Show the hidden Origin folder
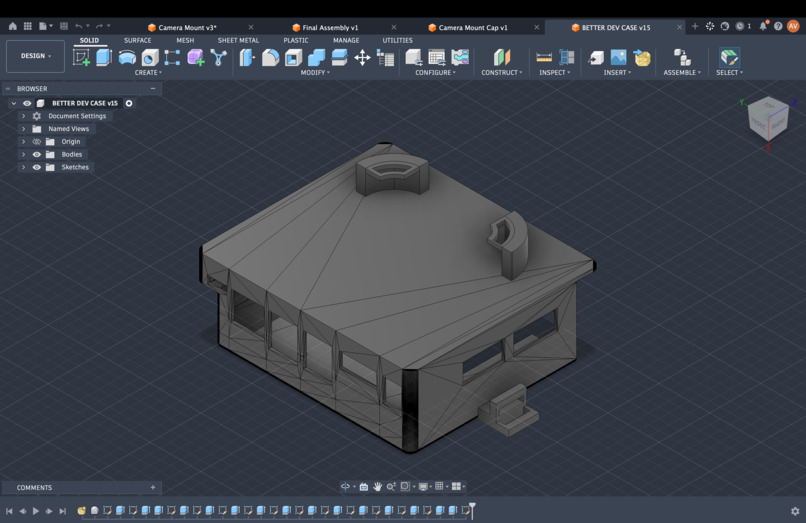The height and width of the screenshot is (523, 806). click(36, 142)
